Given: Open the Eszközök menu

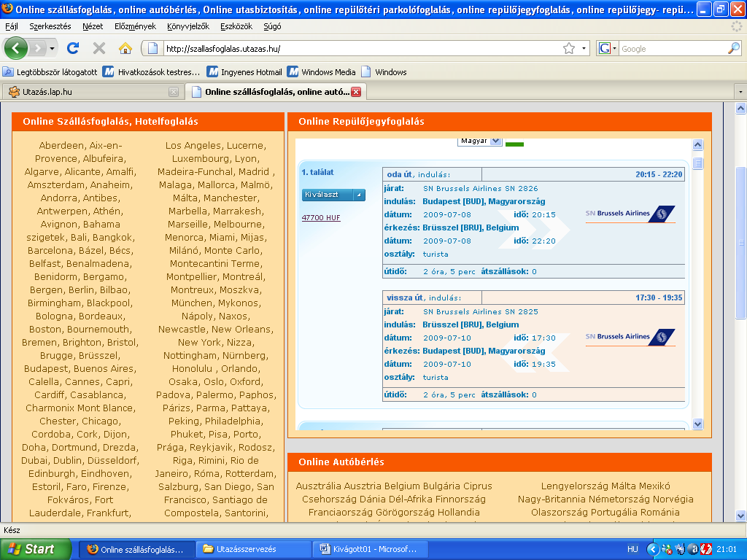Looking at the screenshot, I should [236, 26].
